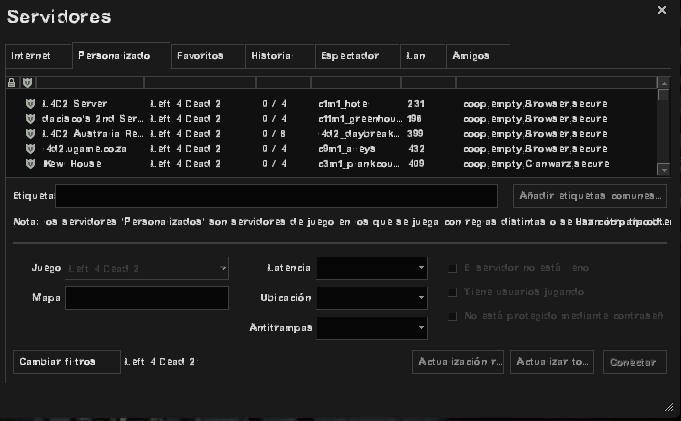Click the 'Actualizar to...' button

(552, 362)
